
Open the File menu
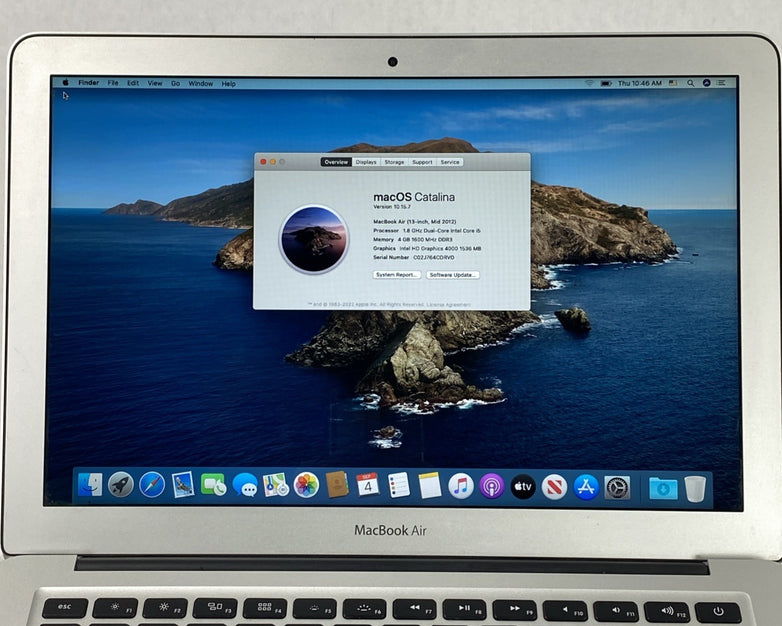[x=113, y=83]
